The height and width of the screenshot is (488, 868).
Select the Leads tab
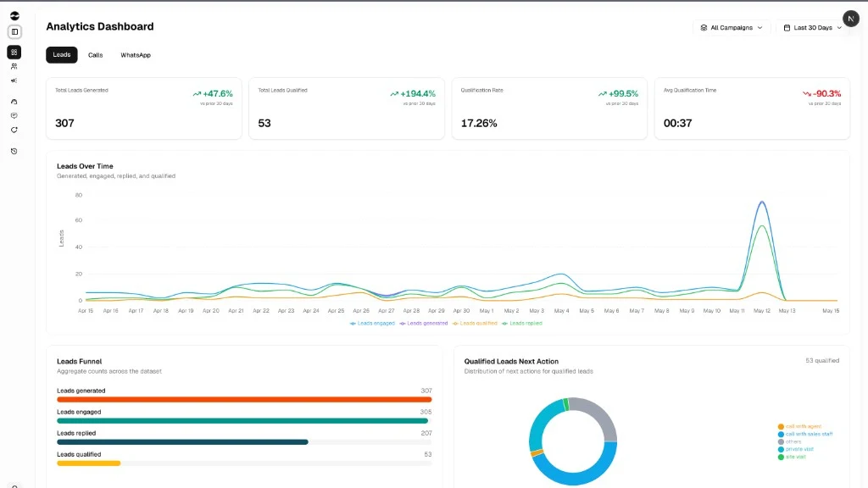61,55
